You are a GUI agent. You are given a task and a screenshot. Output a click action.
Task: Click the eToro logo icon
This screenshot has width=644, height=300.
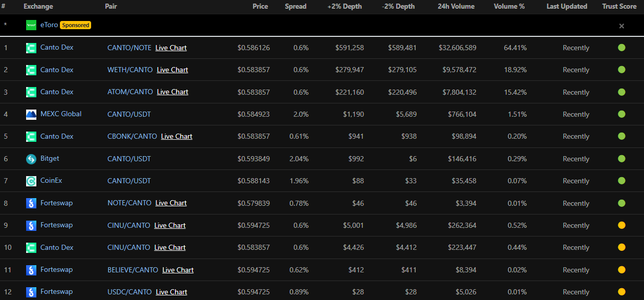[x=31, y=25]
